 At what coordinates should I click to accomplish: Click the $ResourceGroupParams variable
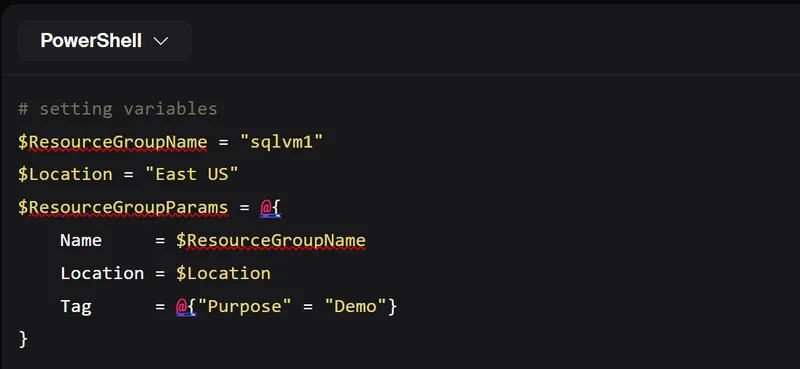(x=123, y=208)
